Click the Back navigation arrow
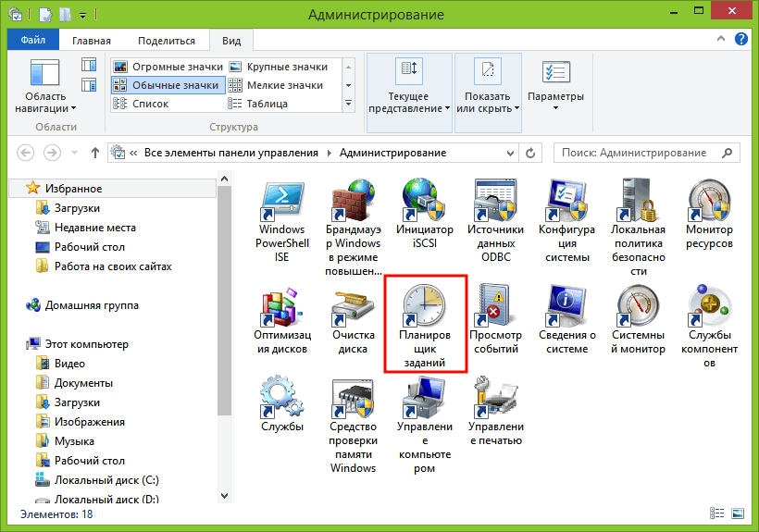The image size is (759, 532). click(x=26, y=154)
